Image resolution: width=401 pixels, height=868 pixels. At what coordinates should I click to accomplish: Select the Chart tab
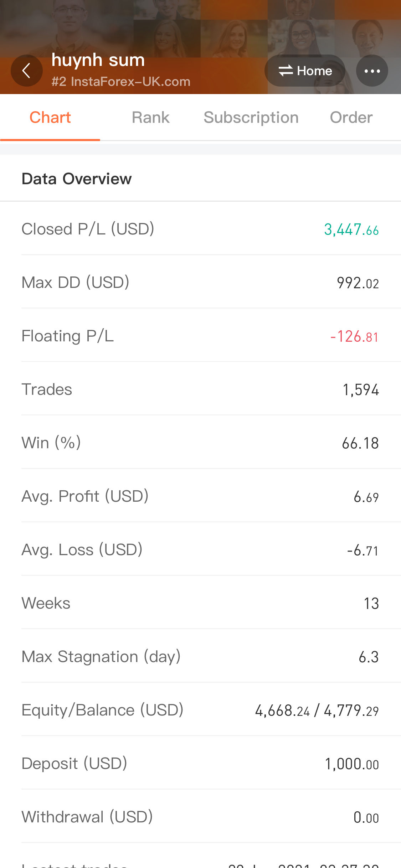click(x=50, y=117)
